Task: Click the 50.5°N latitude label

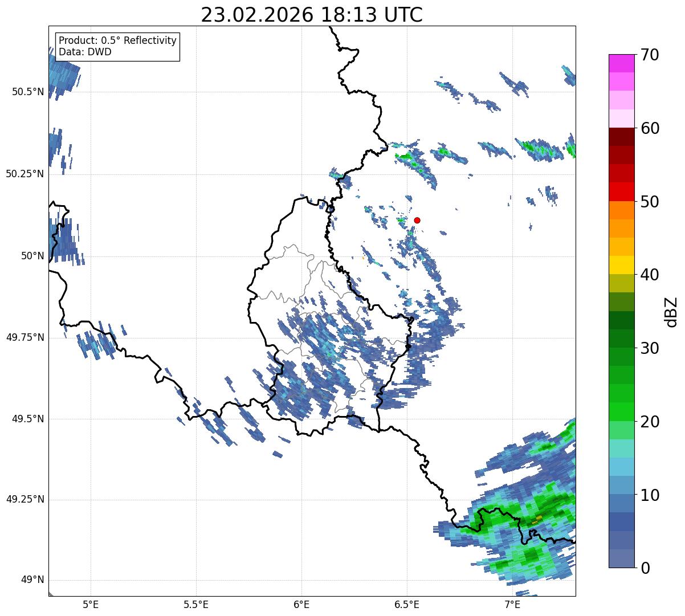Action: click(28, 92)
